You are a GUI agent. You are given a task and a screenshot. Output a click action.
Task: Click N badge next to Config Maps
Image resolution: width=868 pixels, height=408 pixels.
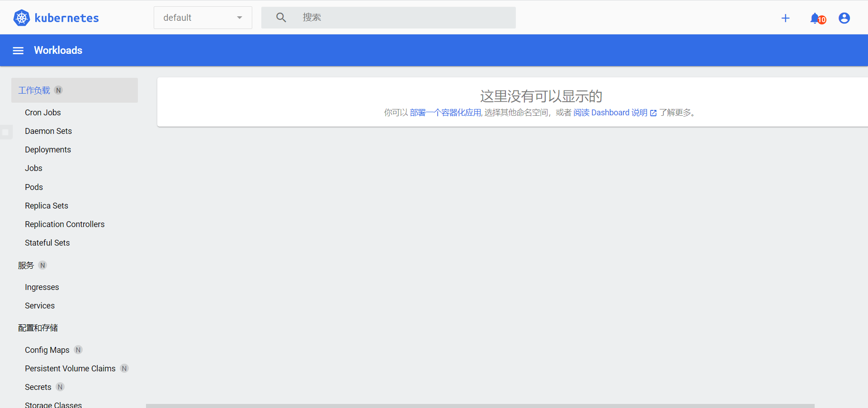tap(78, 350)
